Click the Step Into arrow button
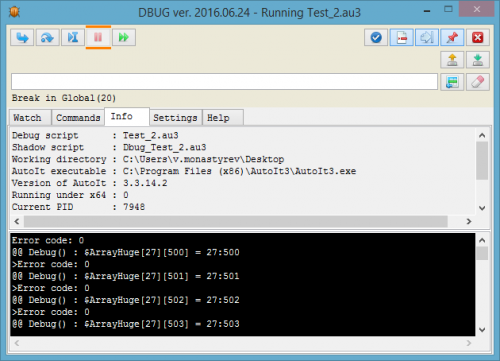500x361 pixels. pos(22,37)
